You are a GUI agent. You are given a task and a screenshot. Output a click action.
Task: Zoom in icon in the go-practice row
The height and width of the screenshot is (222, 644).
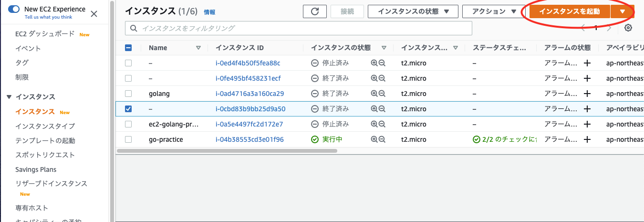click(x=374, y=139)
